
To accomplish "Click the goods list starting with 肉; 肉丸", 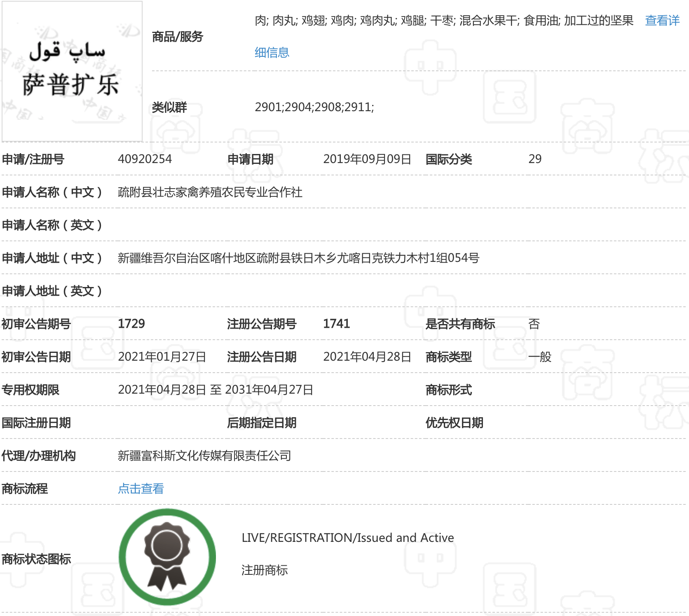I will [444, 21].
